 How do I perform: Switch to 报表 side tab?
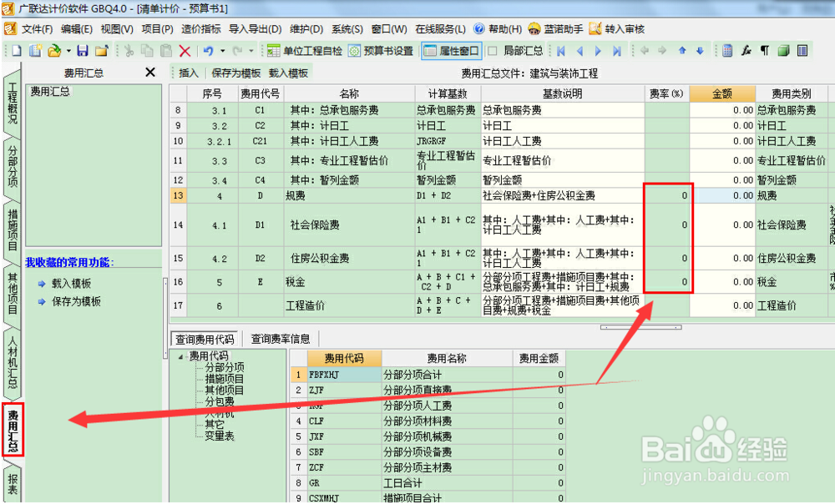click(13, 483)
